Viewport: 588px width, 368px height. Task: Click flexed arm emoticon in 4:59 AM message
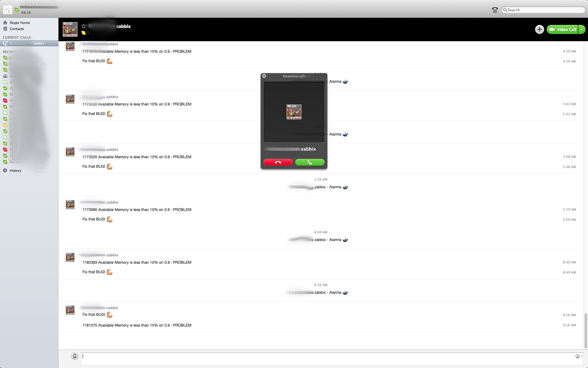coord(110,61)
